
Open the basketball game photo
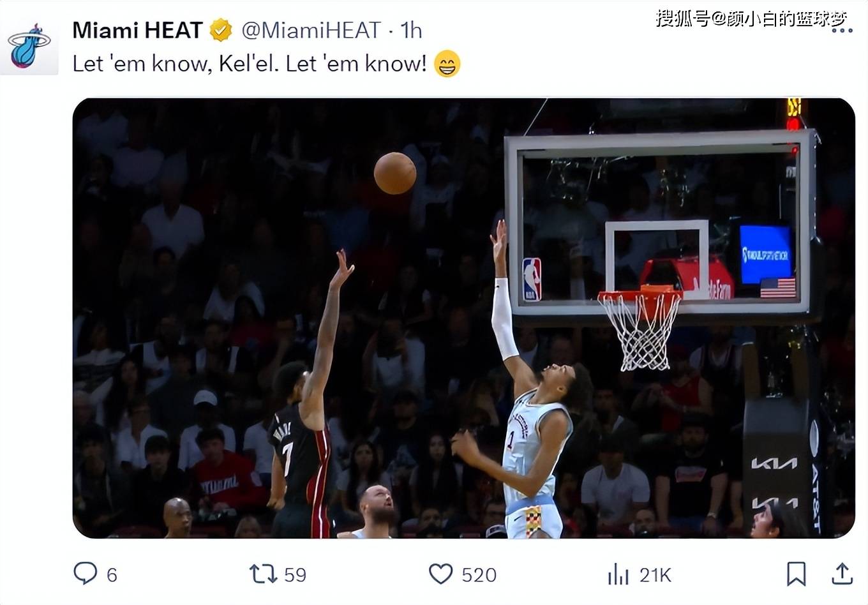coord(463,318)
